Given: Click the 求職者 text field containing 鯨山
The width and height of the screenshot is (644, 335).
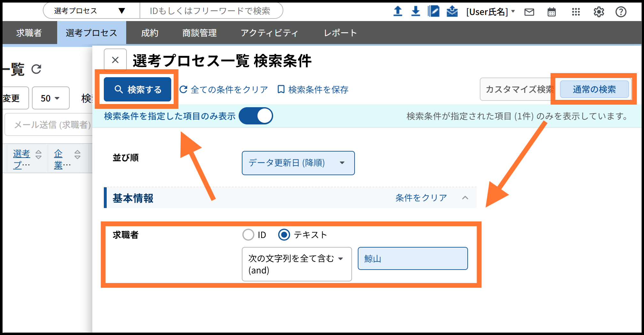Looking at the screenshot, I should 413,258.
